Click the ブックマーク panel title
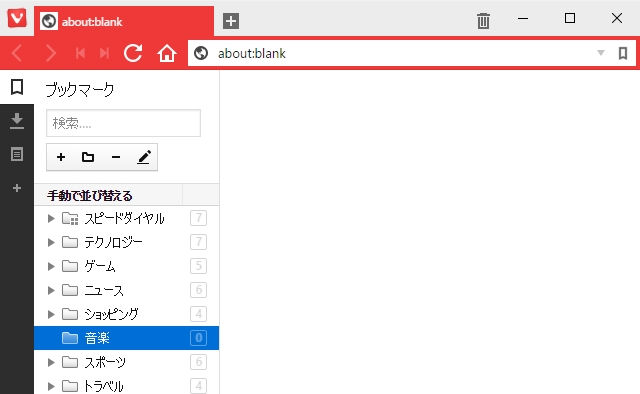Image resolution: width=640 pixels, height=394 pixels. (80, 89)
